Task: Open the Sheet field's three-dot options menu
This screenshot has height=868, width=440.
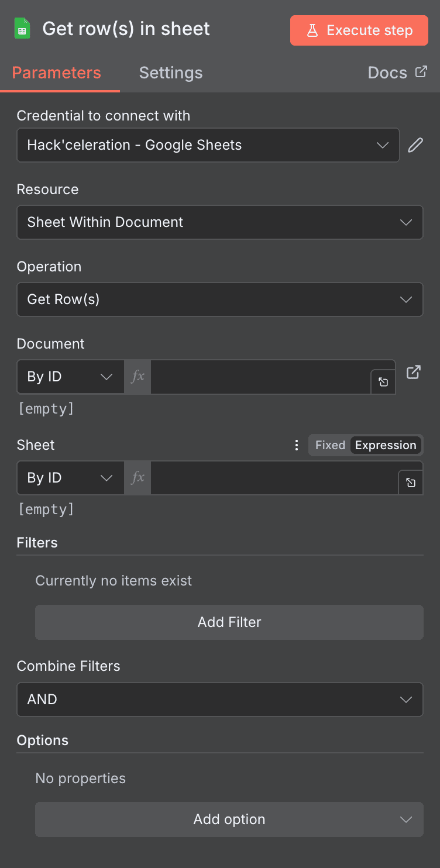Action: tap(297, 445)
